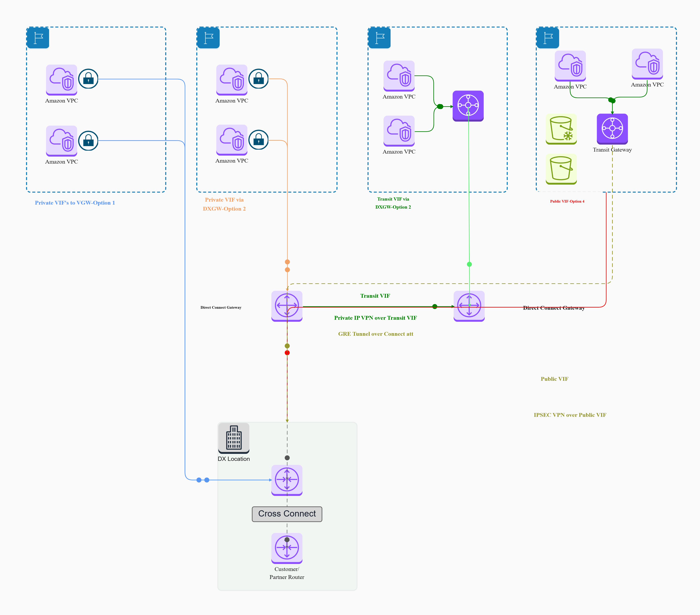Click the red waypoint dot on vertical line
Image resolution: width=700 pixels, height=615 pixels.
[x=287, y=353]
